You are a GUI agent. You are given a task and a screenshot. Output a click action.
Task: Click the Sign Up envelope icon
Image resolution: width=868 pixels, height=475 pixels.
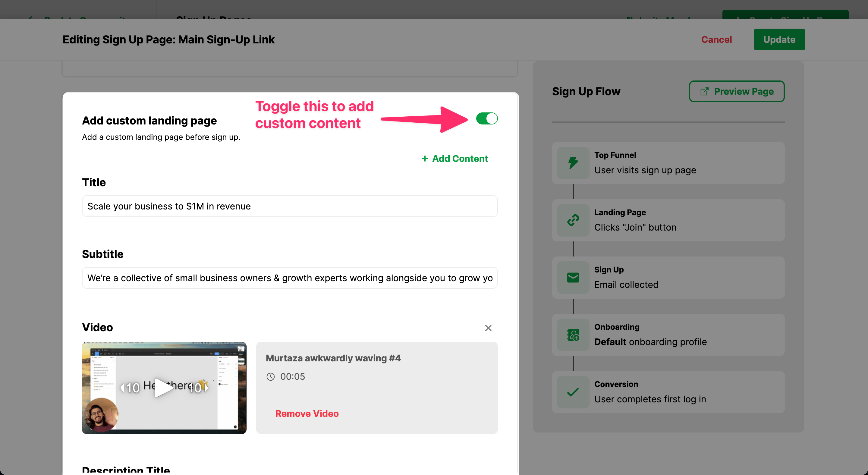point(573,278)
